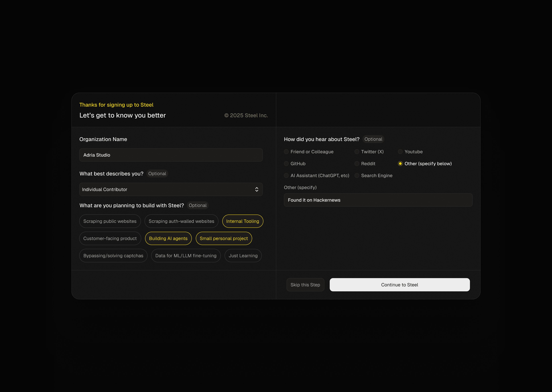This screenshot has width=552, height=392.
Task: Choose AI Assistant (ChatGPT, etc) option
Action: point(286,176)
